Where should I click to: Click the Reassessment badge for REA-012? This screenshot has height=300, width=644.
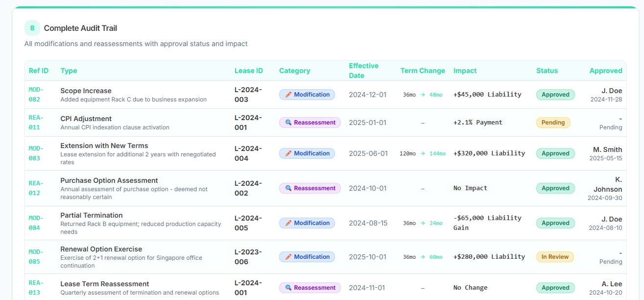pos(310,188)
